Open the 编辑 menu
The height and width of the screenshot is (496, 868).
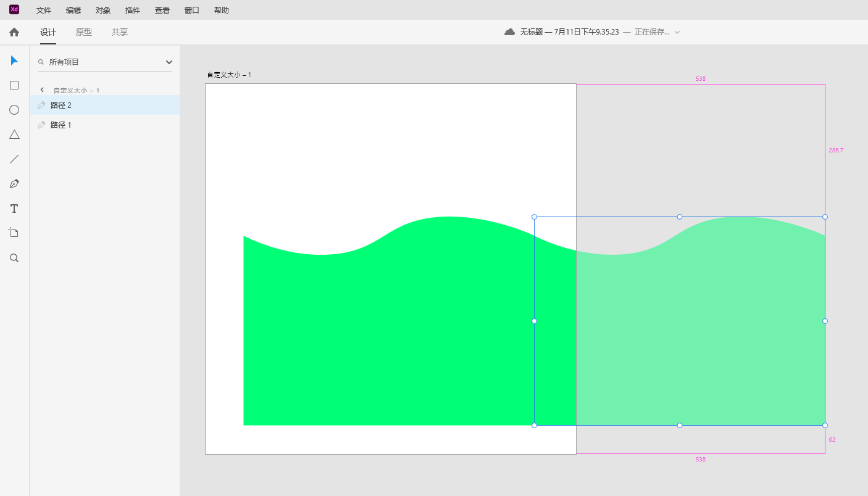(x=73, y=10)
